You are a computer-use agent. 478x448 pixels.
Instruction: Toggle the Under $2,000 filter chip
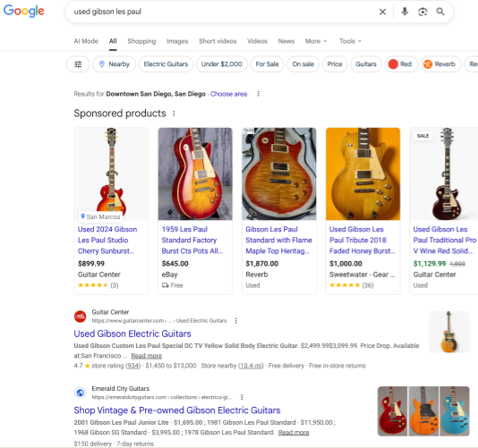222,64
